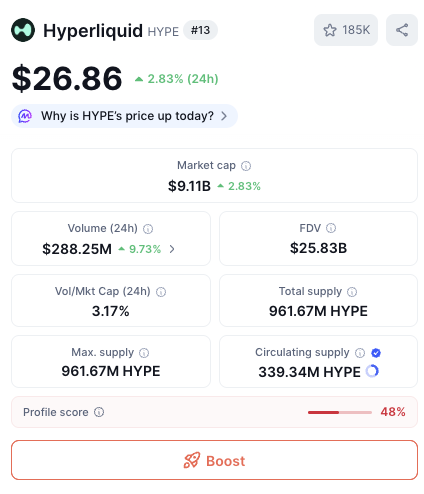Click the circulating supply ring chart
Viewport: 424px width, 494px height.
(x=372, y=371)
